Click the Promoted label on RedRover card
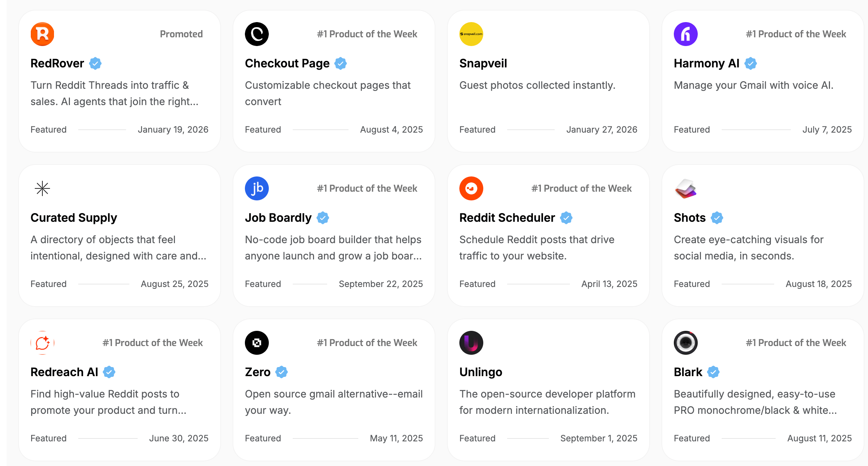Viewport: 868px width, 466px height. point(181,34)
